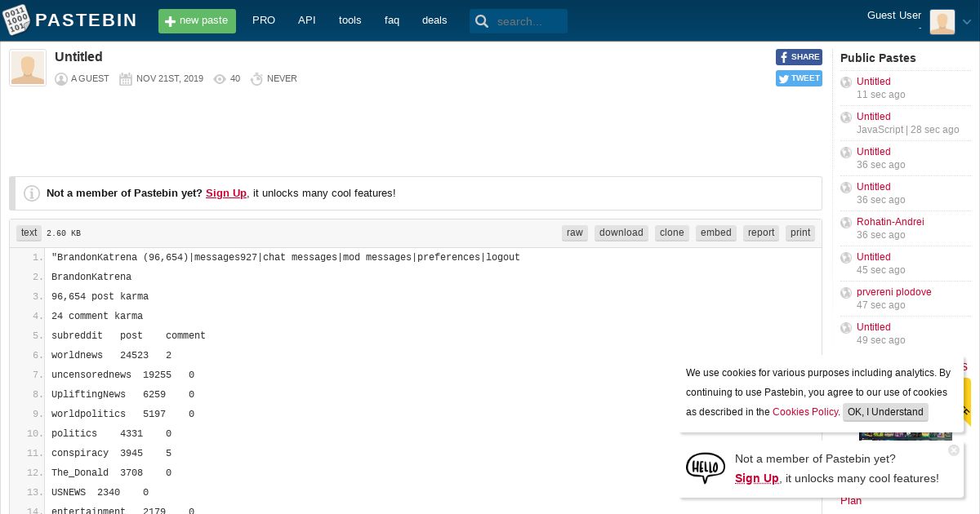
Task: Open the tools menu item
Action: (x=350, y=20)
